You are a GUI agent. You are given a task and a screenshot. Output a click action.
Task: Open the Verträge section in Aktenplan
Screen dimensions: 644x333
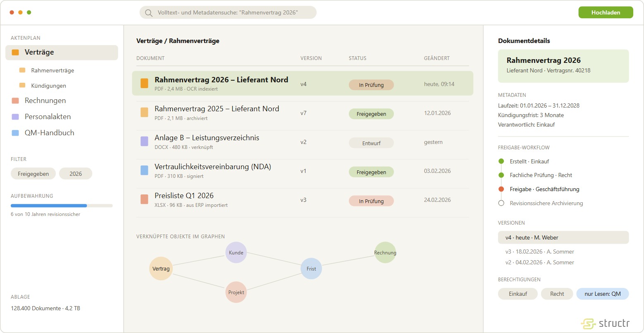(62, 53)
